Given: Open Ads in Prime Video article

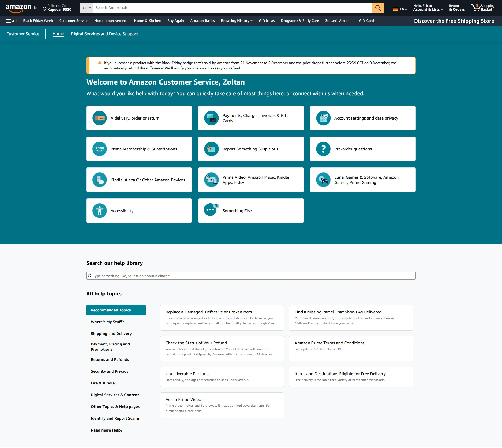Looking at the screenshot, I should 222,405.
